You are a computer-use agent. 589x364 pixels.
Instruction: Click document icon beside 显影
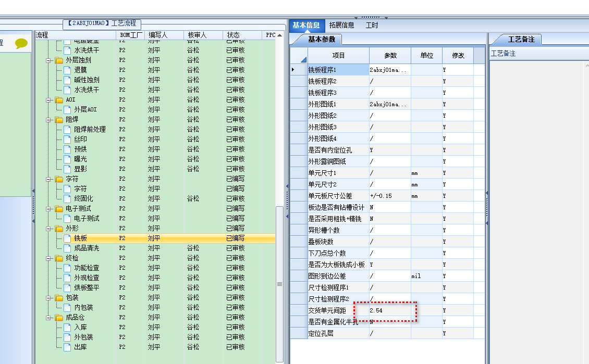click(67, 169)
